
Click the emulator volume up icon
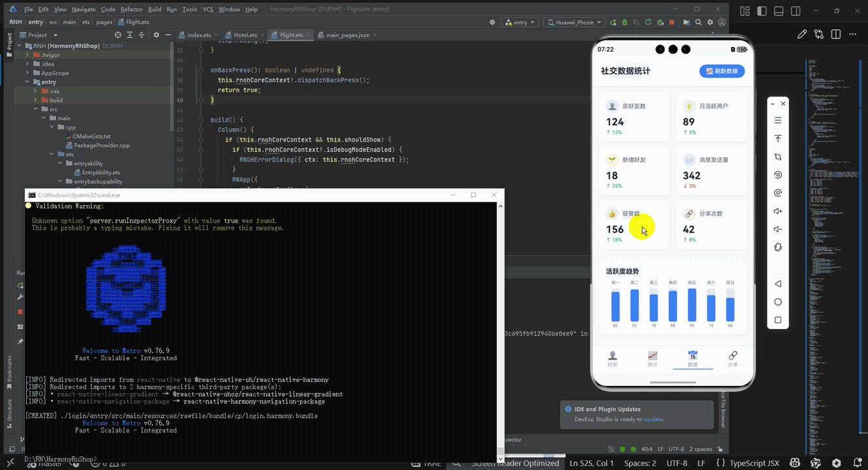pos(778,211)
